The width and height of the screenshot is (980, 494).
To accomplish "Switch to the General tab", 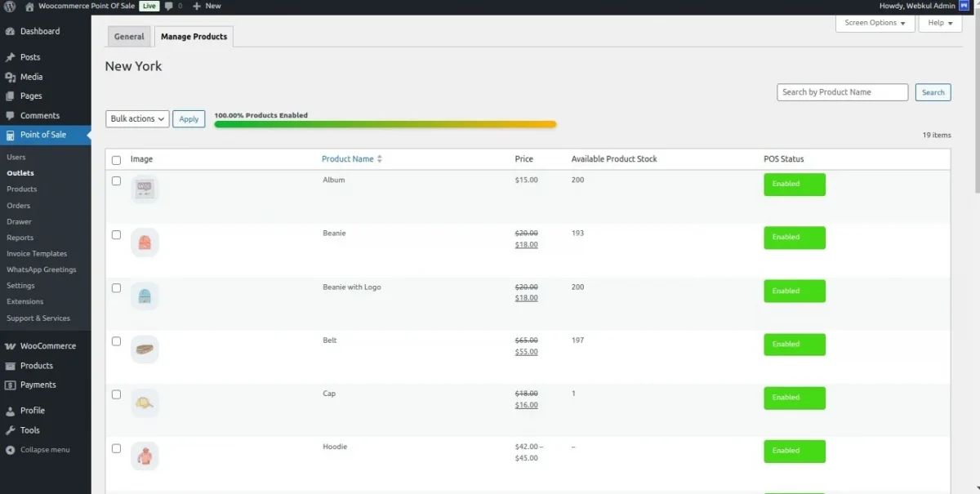I will click(129, 37).
